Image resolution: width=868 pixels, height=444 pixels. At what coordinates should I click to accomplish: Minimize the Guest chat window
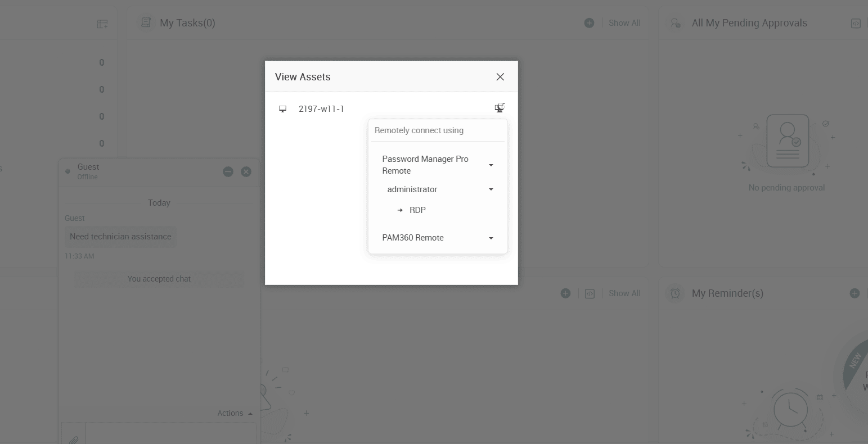[x=228, y=171]
